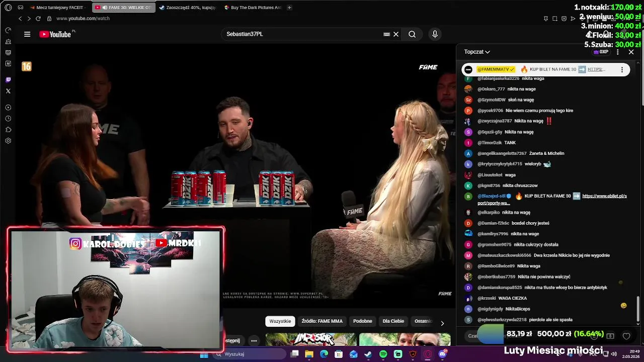Open File Explorer from the taskbar
Viewport: 644px width, 362px height.
coord(309,354)
